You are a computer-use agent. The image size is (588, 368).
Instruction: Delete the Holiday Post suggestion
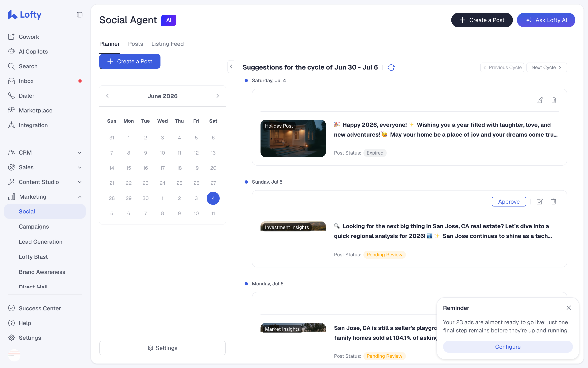[x=554, y=100]
